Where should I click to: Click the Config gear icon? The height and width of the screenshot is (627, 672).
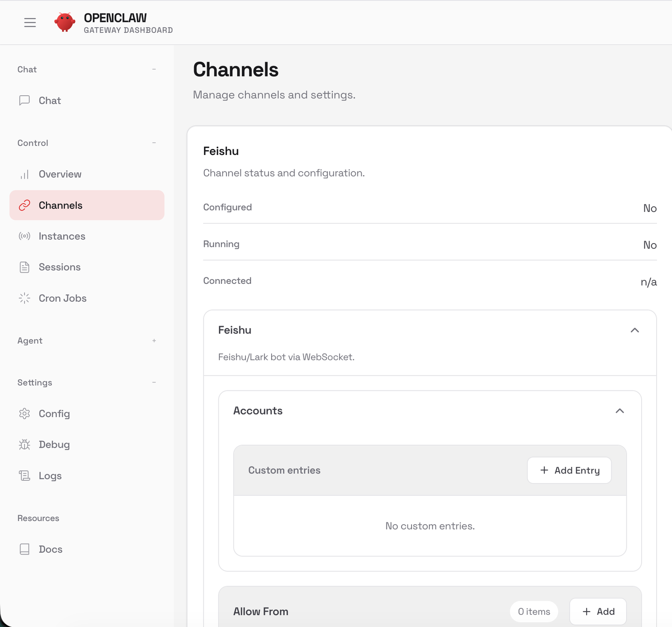click(x=25, y=414)
